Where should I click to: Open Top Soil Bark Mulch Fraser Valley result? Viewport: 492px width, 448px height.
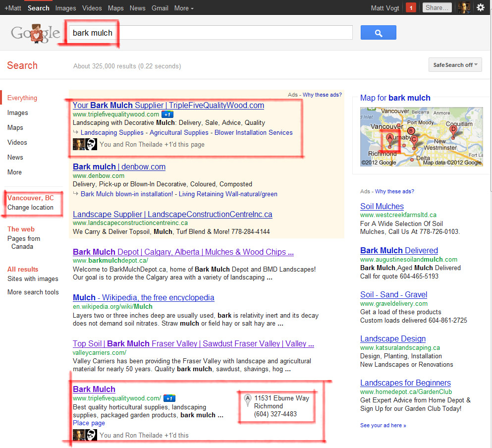click(x=193, y=344)
